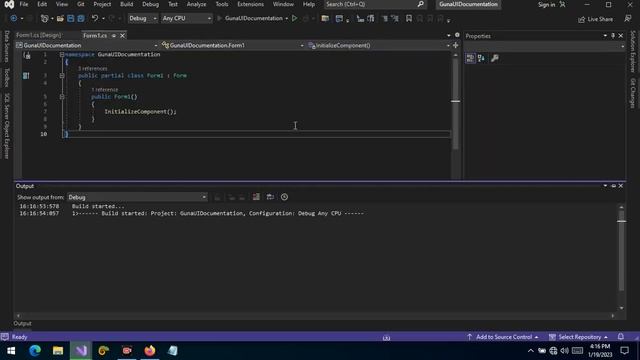Toggle word wrap in Output panel
The height and width of the screenshot is (360, 640).
tap(270, 197)
